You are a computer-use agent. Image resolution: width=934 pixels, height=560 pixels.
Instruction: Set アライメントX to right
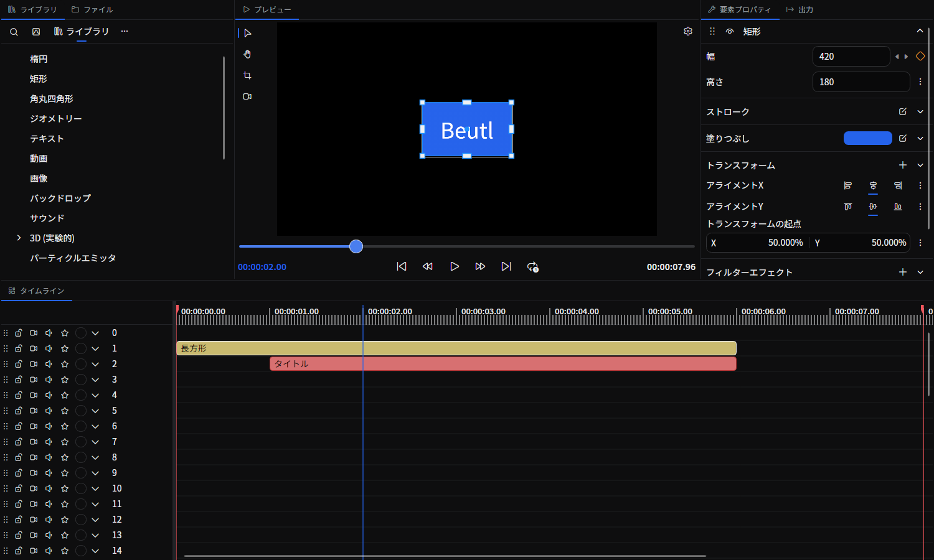898,185
